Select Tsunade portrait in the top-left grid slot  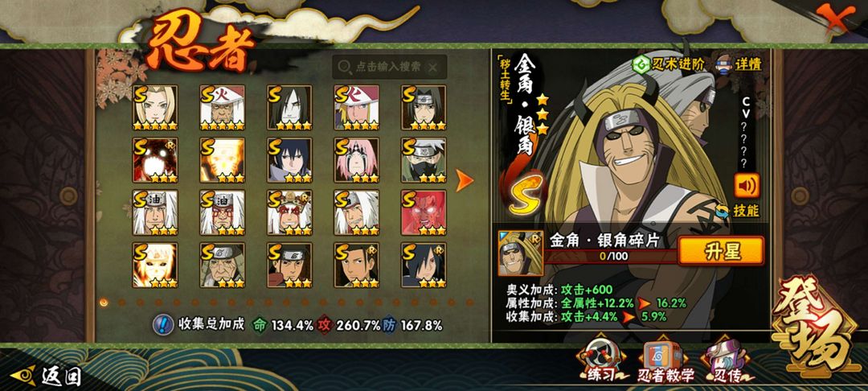pyautogui.click(x=155, y=108)
